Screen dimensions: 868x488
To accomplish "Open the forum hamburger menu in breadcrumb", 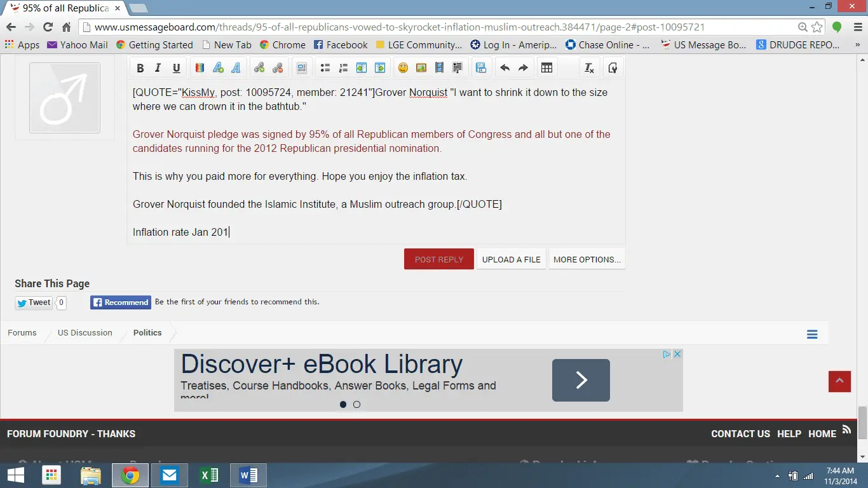I will tap(812, 334).
